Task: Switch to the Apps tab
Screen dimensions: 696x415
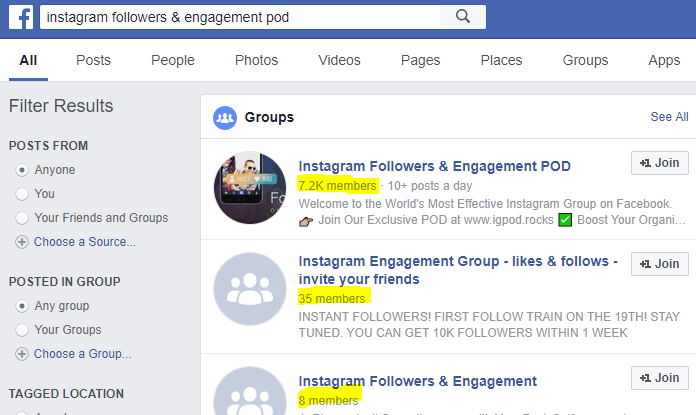Action: (664, 60)
